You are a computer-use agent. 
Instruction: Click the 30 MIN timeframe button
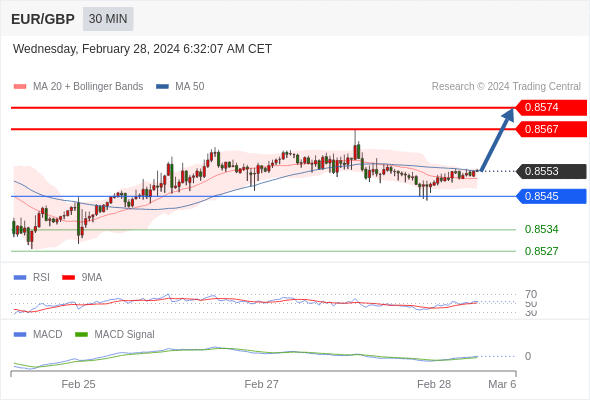pos(108,19)
